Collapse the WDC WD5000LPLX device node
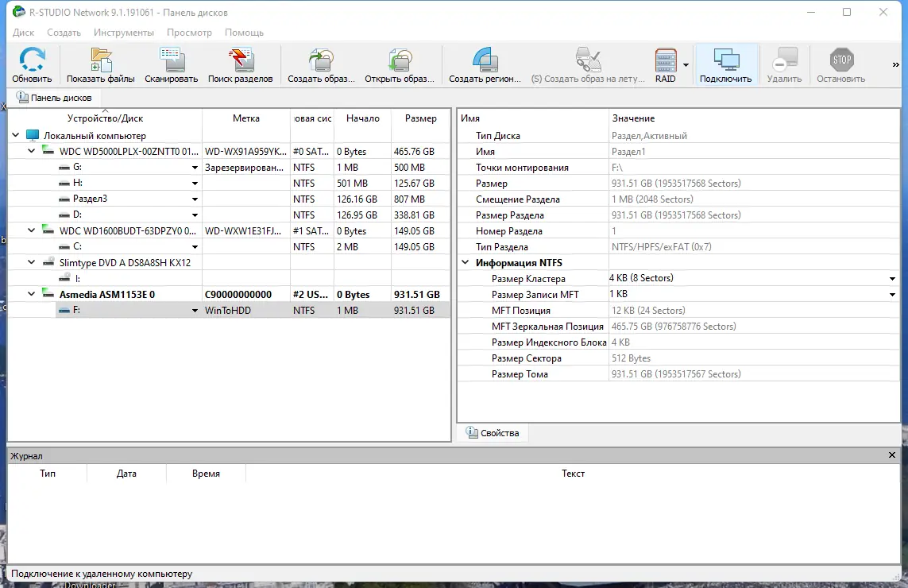The image size is (908, 588). point(31,151)
